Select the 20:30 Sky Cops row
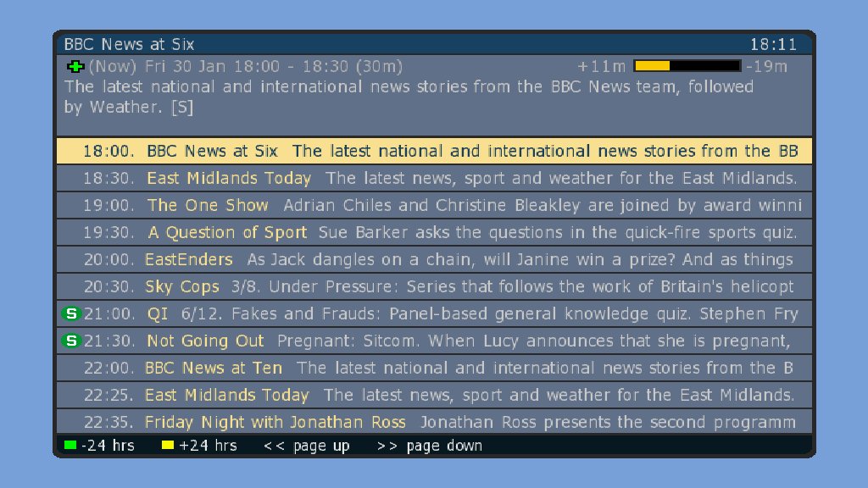This screenshot has width=868, height=488. [434, 286]
